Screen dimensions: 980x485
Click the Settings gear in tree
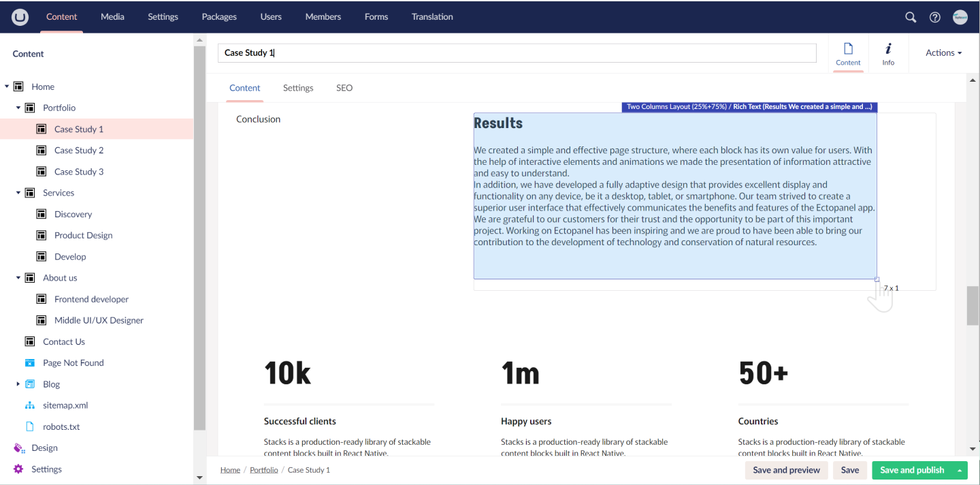[x=18, y=469]
